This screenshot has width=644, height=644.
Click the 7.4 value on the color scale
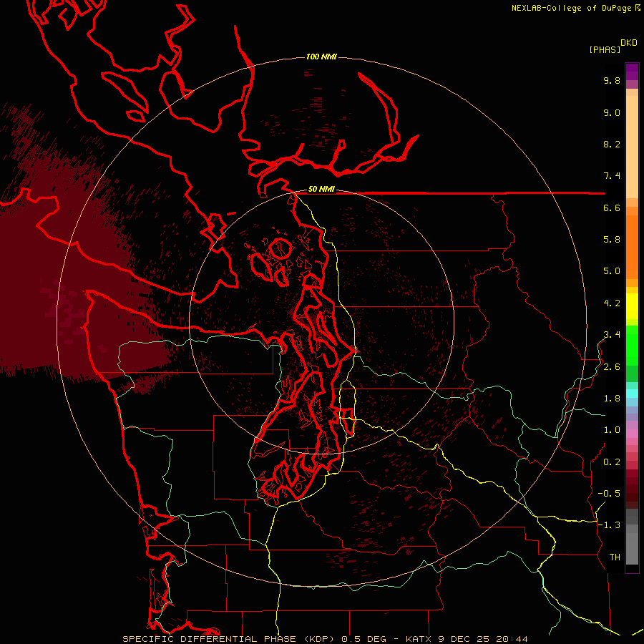click(612, 176)
